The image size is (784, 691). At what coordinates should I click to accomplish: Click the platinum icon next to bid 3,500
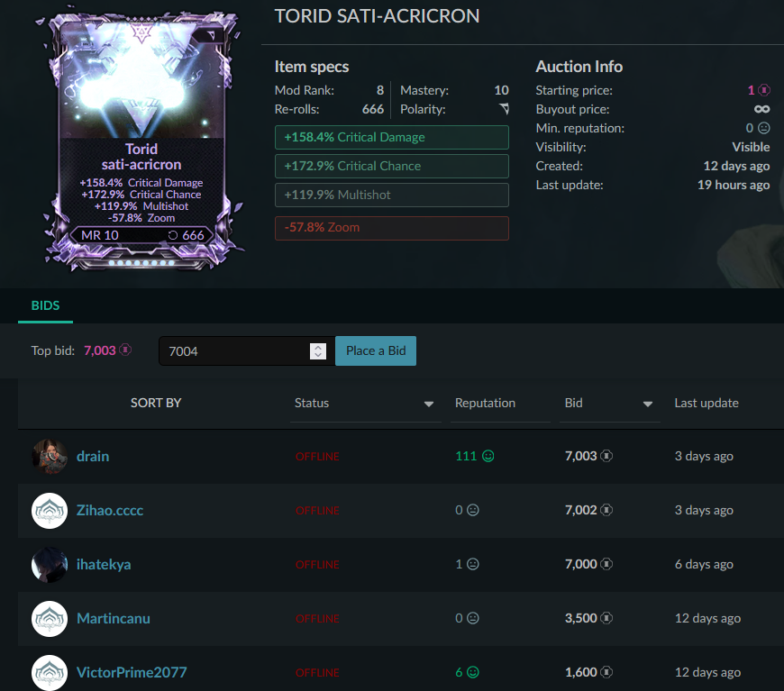(606, 618)
